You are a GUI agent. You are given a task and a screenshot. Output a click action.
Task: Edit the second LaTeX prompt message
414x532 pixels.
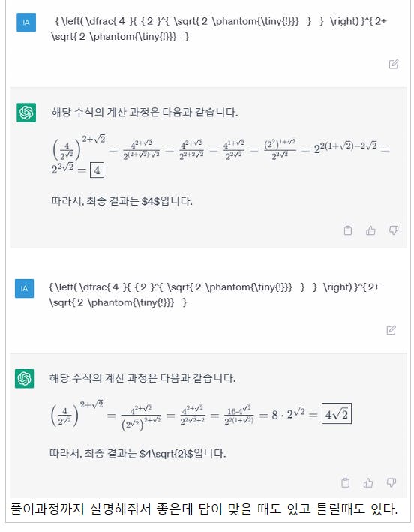[391, 330]
